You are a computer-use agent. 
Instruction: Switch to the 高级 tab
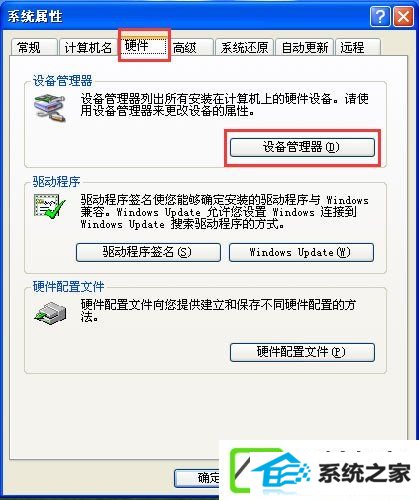tap(191, 47)
